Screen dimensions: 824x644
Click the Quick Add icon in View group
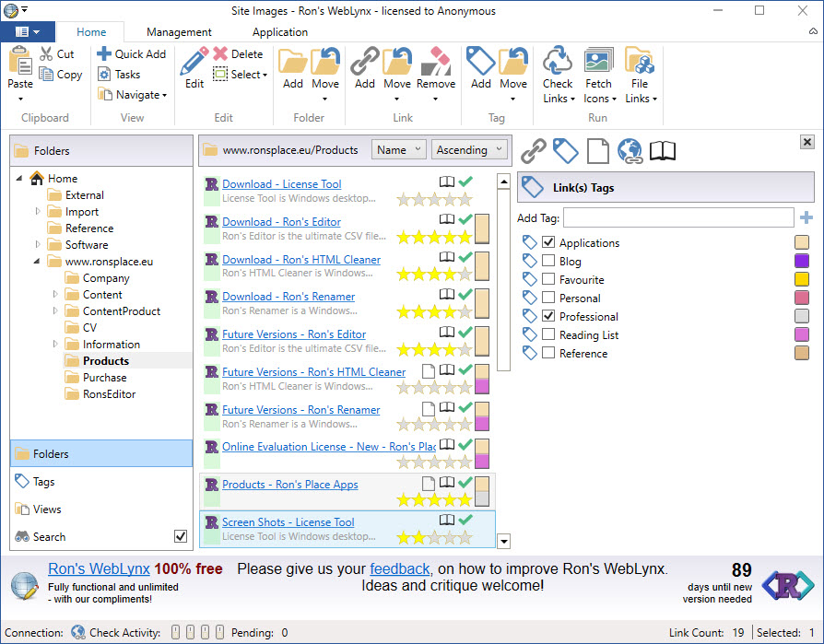(104, 54)
